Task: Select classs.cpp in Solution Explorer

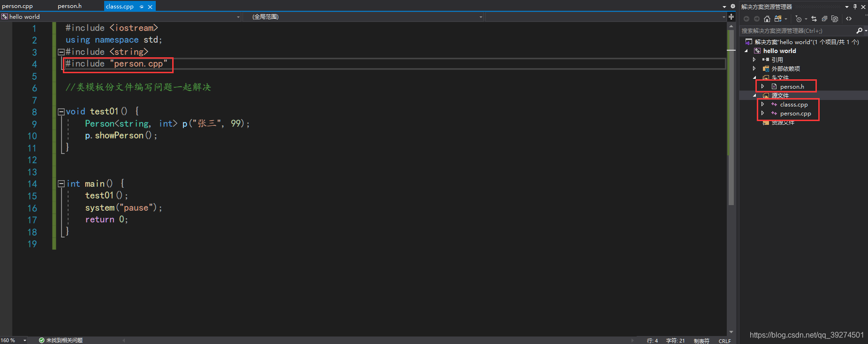Action: coord(793,105)
